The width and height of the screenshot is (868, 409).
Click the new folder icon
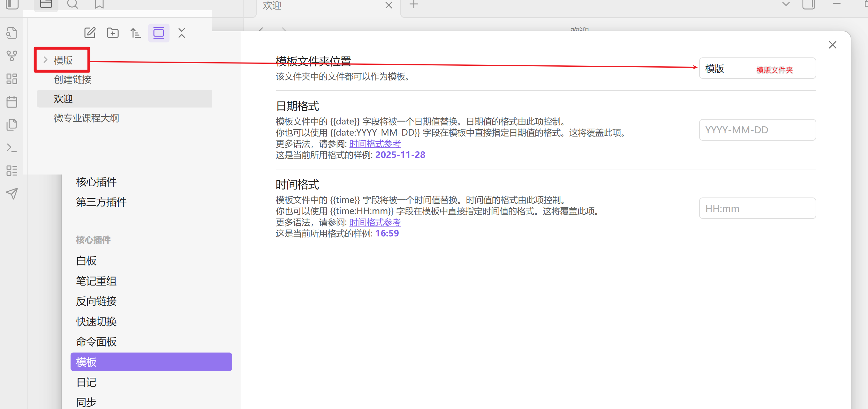coord(113,33)
